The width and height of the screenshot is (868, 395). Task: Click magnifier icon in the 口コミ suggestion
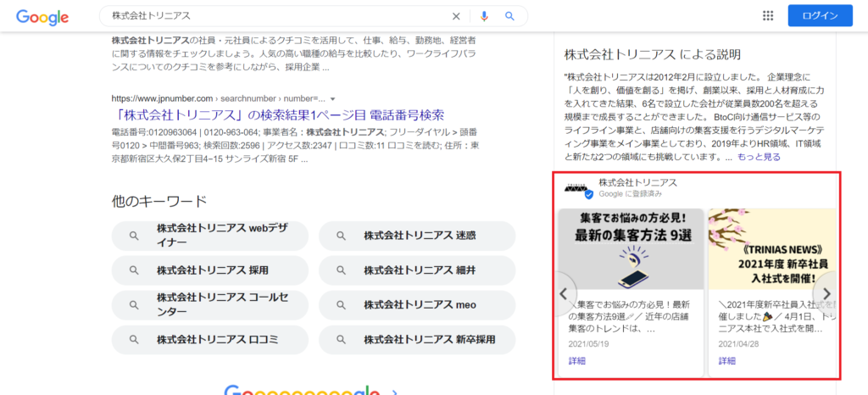point(133,340)
